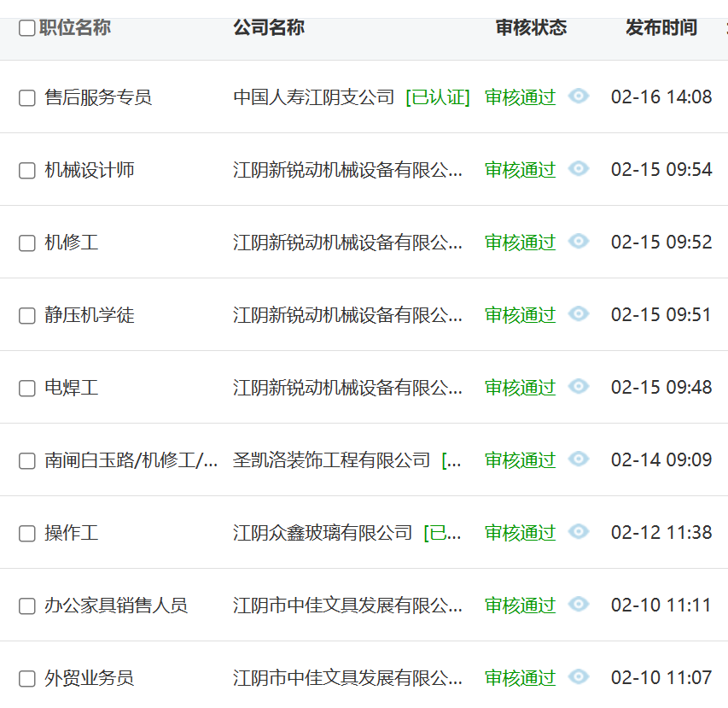728x708 pixels.
Task: Click the date 02-12 11:38
Action: (x=661, y=532)
